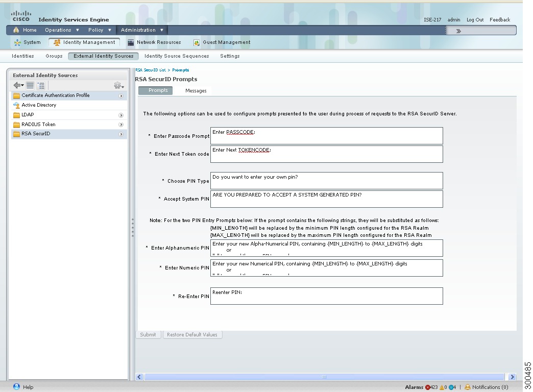Open Help from the status bar
Image resolution: width=533 pixels, height=392 pixels.
[23, 387]
